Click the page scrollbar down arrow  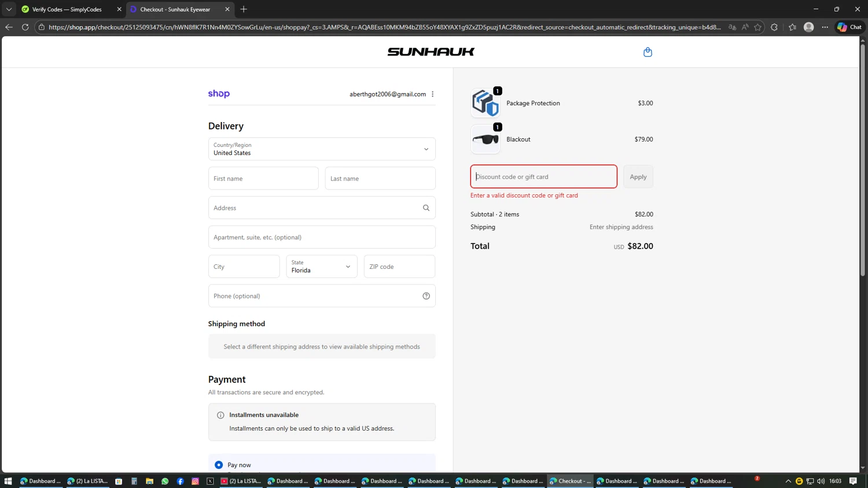coord(863,468)
